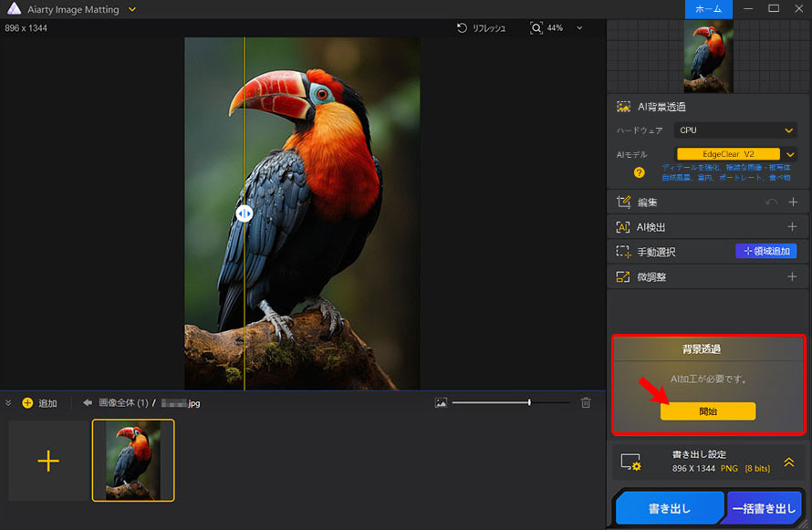Adjust the thumbnail size slider

click(527, 401)
